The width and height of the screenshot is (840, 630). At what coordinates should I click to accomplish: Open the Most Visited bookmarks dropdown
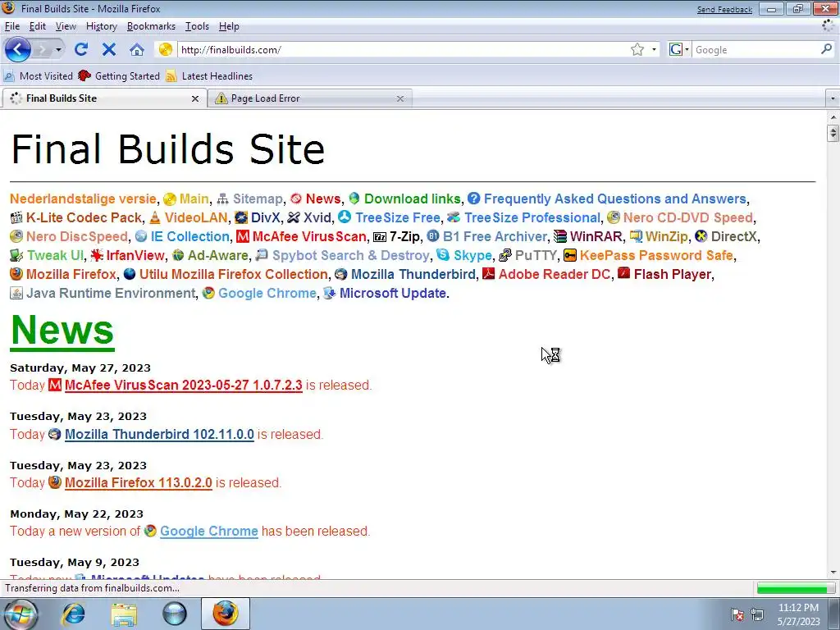tap(39, 76)
